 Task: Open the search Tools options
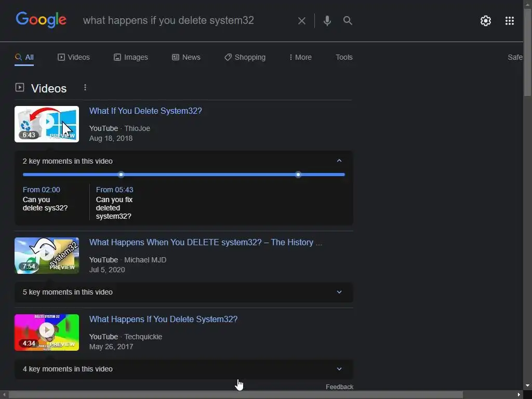[x=344, y=57]
